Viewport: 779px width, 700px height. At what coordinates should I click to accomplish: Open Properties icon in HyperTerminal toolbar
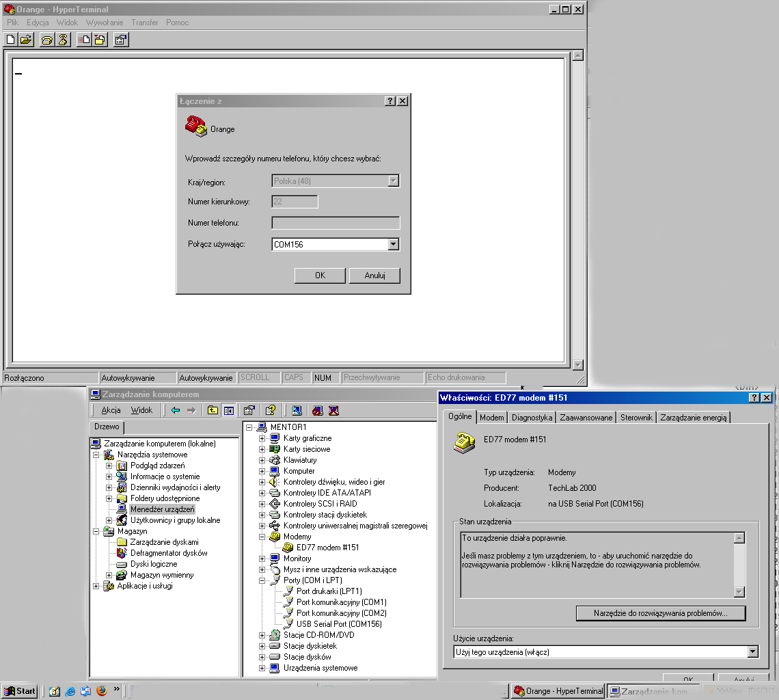pyautogui.click(x=121, y=40)
